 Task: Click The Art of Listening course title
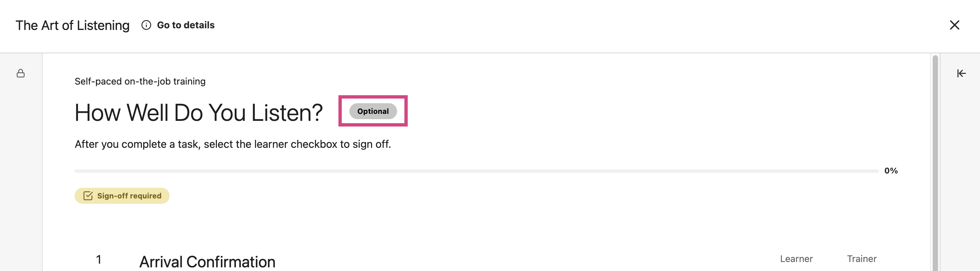(72, 25)
